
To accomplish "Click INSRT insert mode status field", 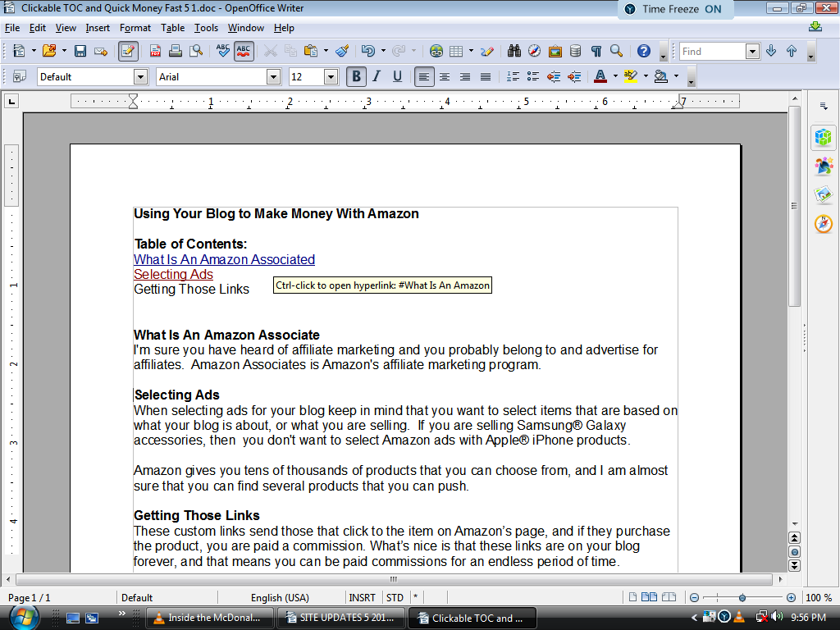I will point(362,598).
